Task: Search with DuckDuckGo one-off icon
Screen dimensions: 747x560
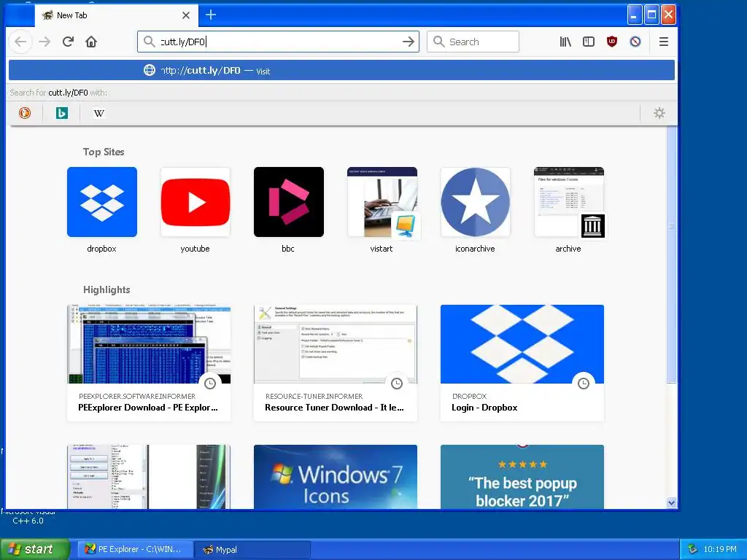Action: (25, 113)
